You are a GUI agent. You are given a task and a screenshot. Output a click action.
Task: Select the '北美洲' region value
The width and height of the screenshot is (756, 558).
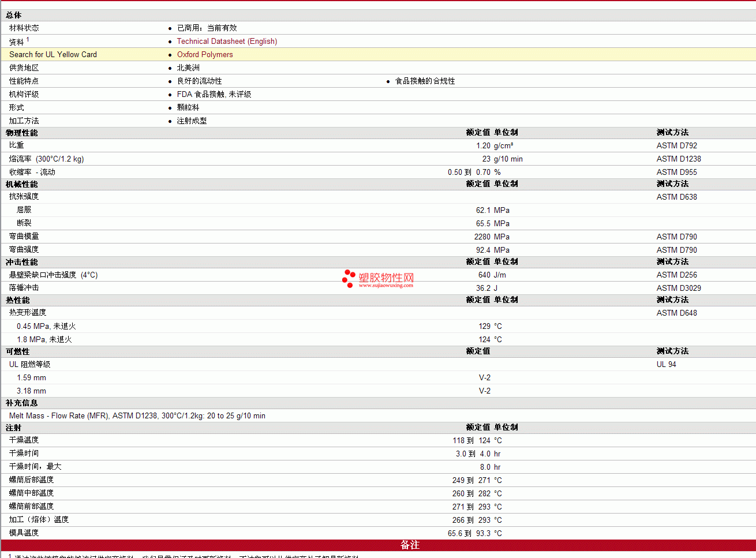tap(188, 68)
